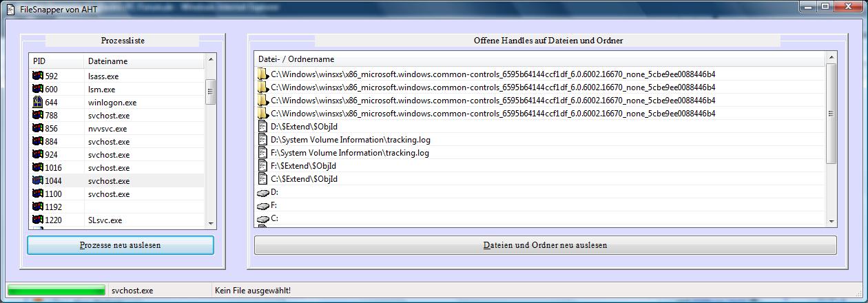Select the F:\$Extend\$ObjId handle entry
Image resolution: width=868 pixels, height=303 pixels.
(304, 166)
